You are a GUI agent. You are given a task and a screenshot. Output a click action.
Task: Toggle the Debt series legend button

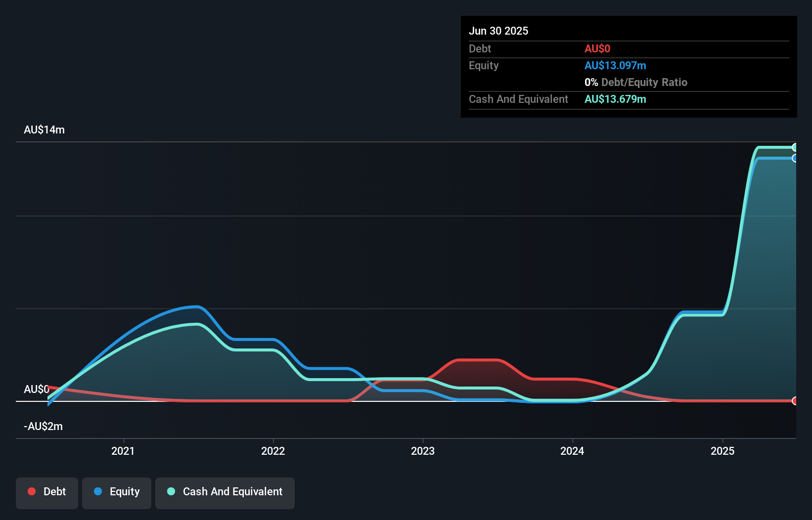coord(47,493)
